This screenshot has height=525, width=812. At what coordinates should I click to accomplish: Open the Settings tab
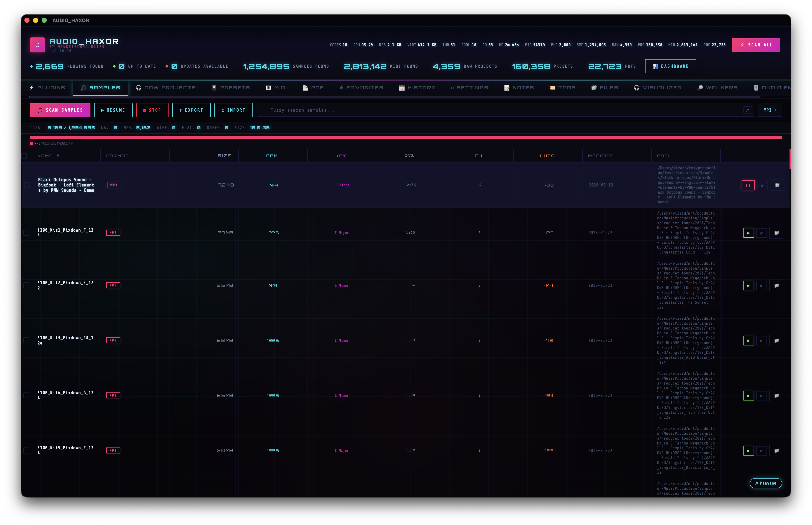469,88
